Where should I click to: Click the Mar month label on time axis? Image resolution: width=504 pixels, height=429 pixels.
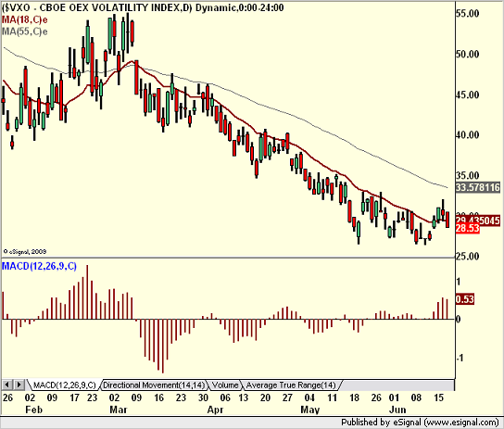(119, 410)
